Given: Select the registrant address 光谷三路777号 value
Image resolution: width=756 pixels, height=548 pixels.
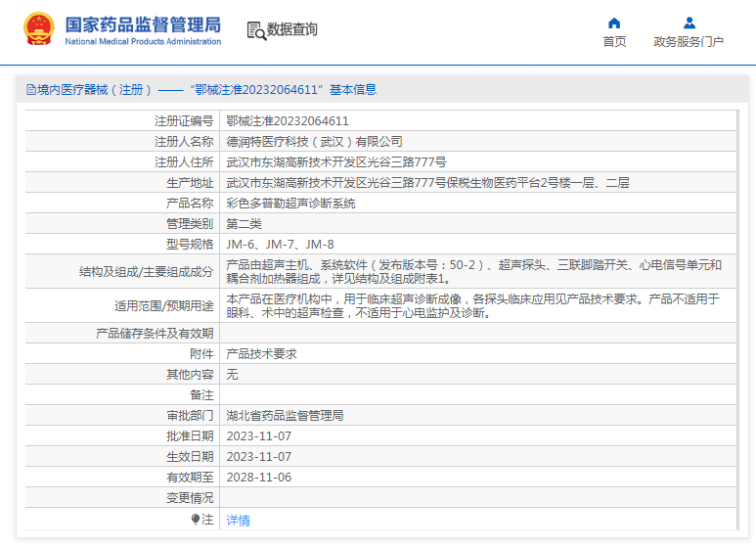Looking at the screenshot, I should (336, 162).
